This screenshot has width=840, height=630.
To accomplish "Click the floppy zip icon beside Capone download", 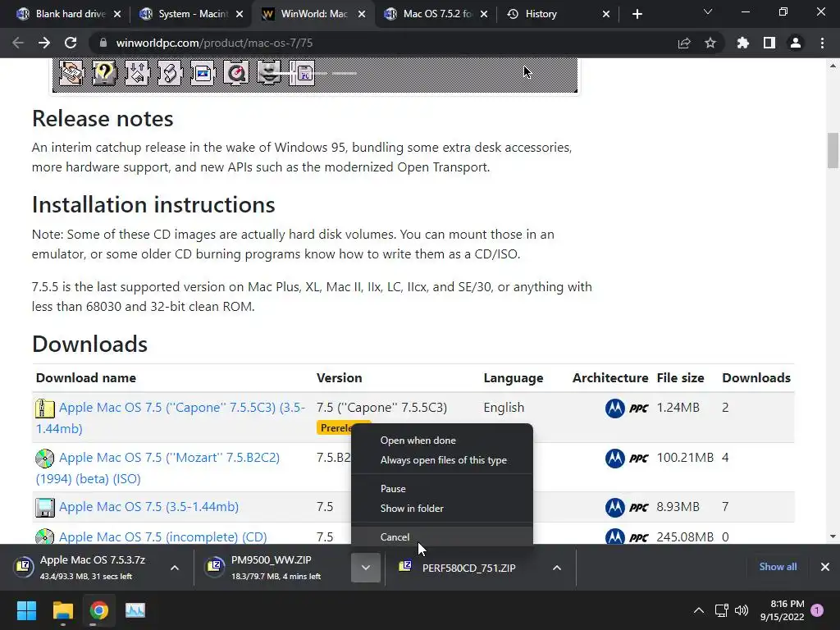I will point(45,409).
